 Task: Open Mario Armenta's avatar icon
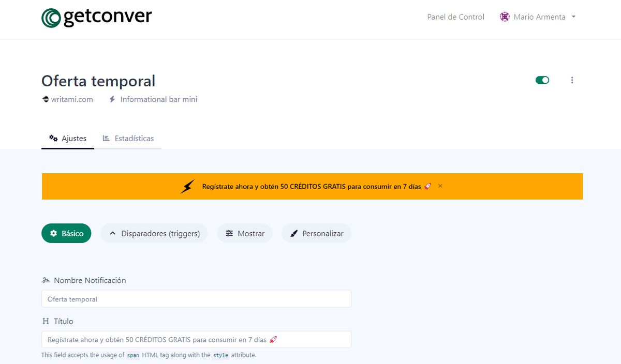(504, 17)
